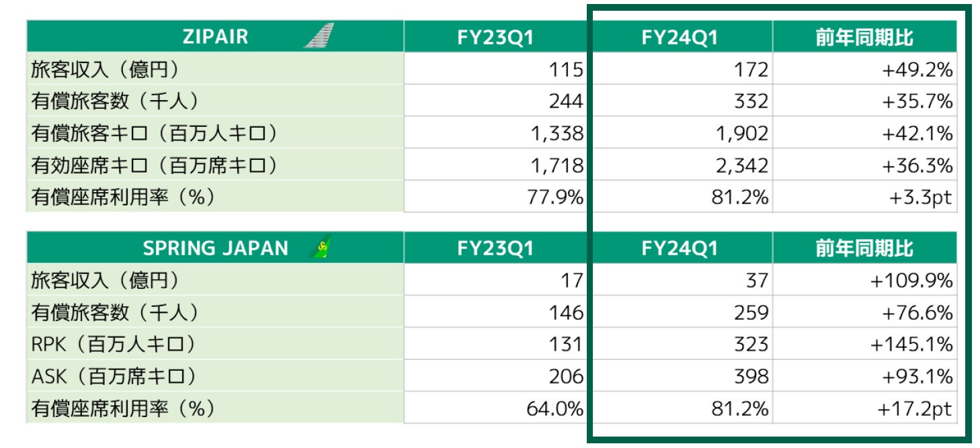Screen dimensions: 980x448
Task: Select the ZIPAIR table header cell
Action: [215, 36]
